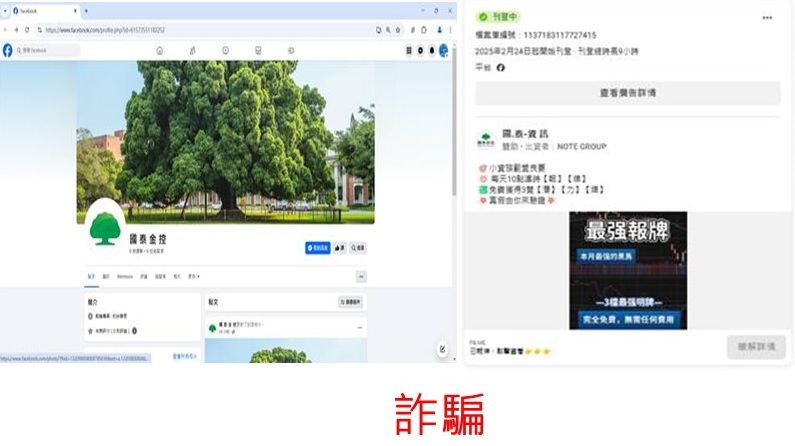Screen dimensions: 795x446
Task: Click the 刊登中 status badge
Action: (x=499, y=17)
